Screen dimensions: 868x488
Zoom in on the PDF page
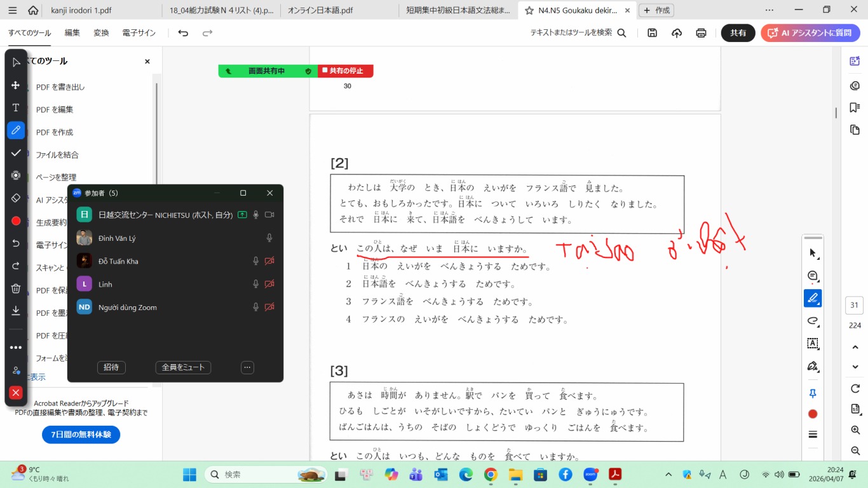(855, 430)
